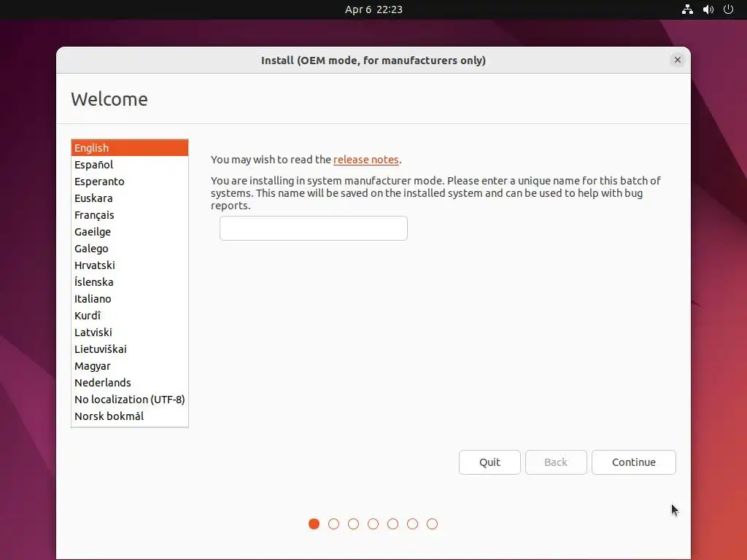Select Italiano in the language list

click(130, 298)
